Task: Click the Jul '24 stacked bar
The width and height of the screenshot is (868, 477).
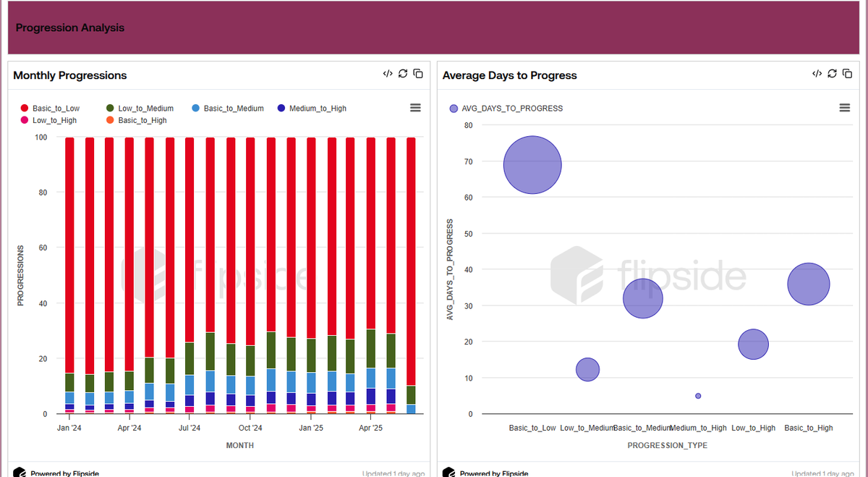Action: click(x=190, y=275)
